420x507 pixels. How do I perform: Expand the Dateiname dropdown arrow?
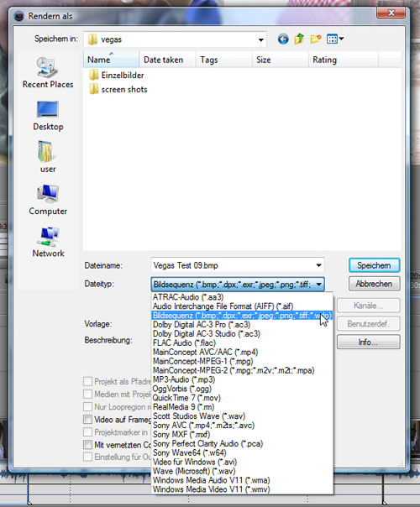point(318,265)
